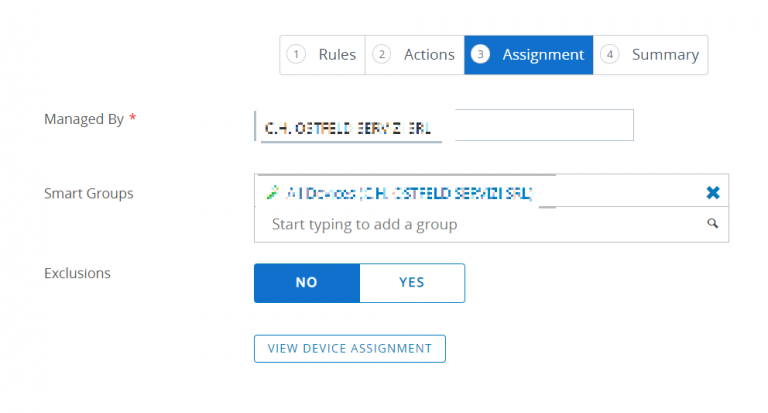Select the Assignment tab
The image size is (768, 413).
(528, 55)
